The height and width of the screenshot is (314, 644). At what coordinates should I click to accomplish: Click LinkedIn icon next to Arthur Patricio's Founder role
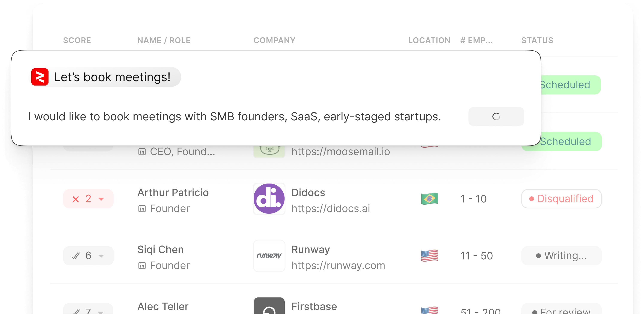tap(142, 208)
